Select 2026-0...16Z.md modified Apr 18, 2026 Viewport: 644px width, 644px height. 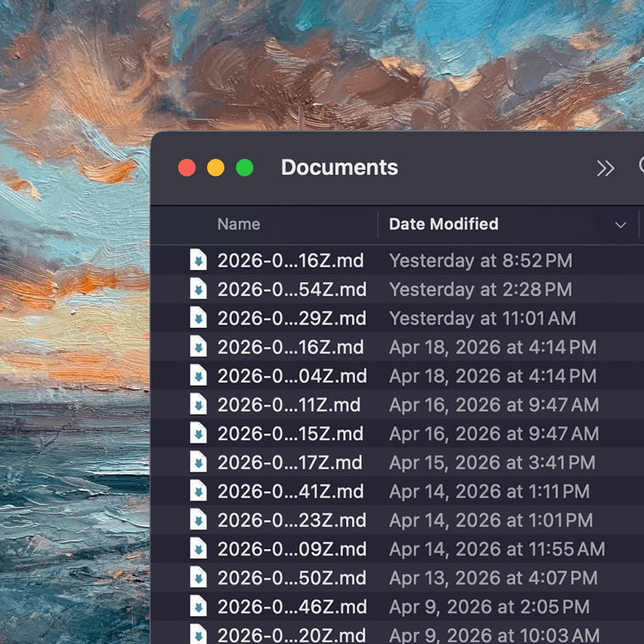point(291,347)
